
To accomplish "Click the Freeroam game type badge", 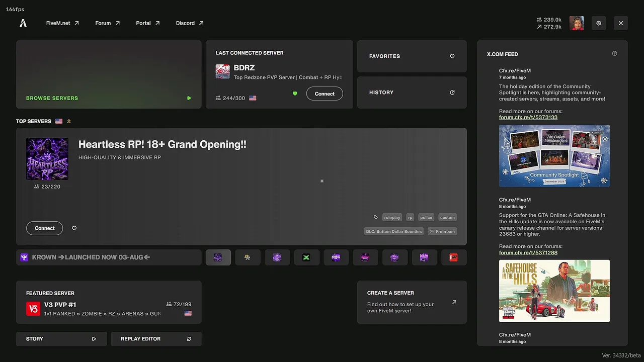I will coord(442,231).
